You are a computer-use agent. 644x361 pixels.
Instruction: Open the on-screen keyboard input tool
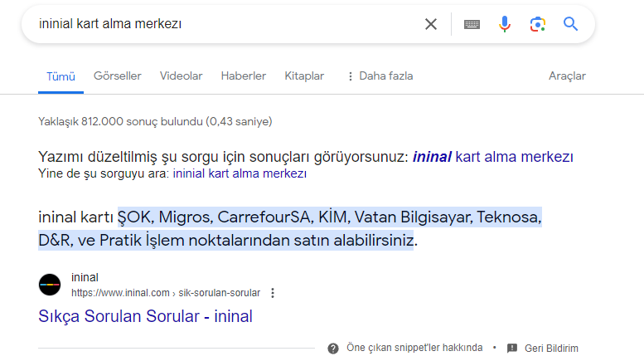click(x=472, y=24)
